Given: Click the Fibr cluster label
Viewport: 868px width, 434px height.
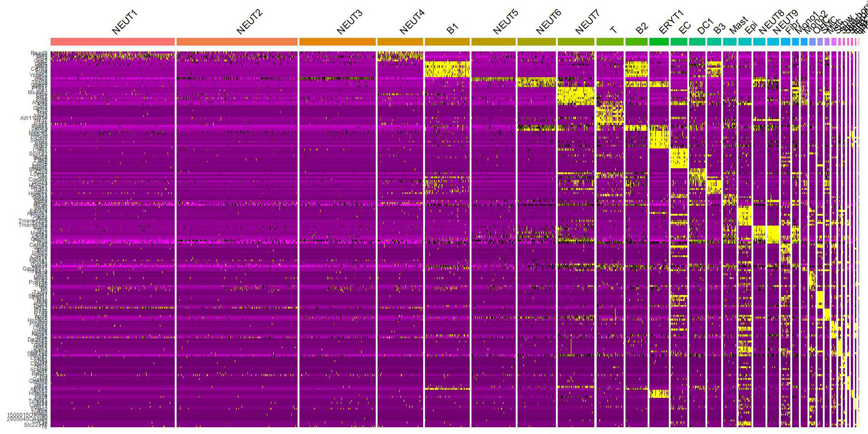Looking at the screenshot, I should (792, 29).
